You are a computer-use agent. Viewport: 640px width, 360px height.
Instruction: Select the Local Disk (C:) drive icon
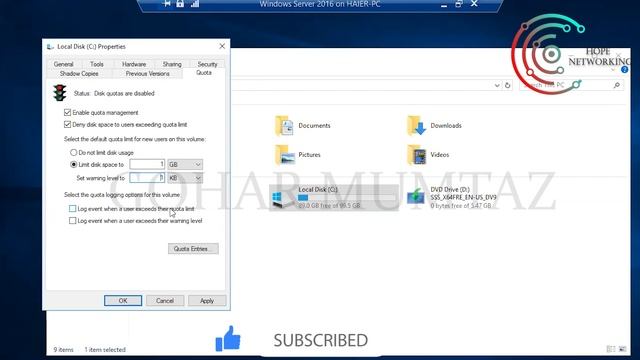click(282, 198)
